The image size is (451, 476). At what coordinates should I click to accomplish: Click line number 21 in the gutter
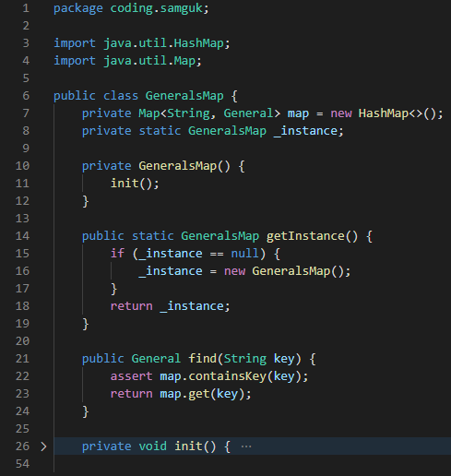[x=22, y=359]
